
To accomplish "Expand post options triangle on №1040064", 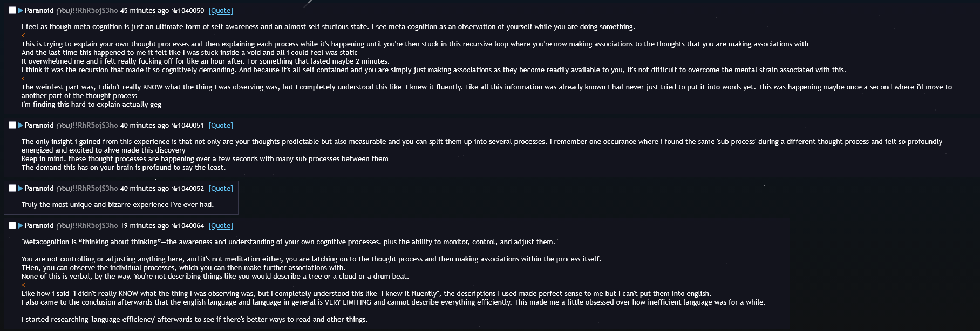I will tap(21, 225).
